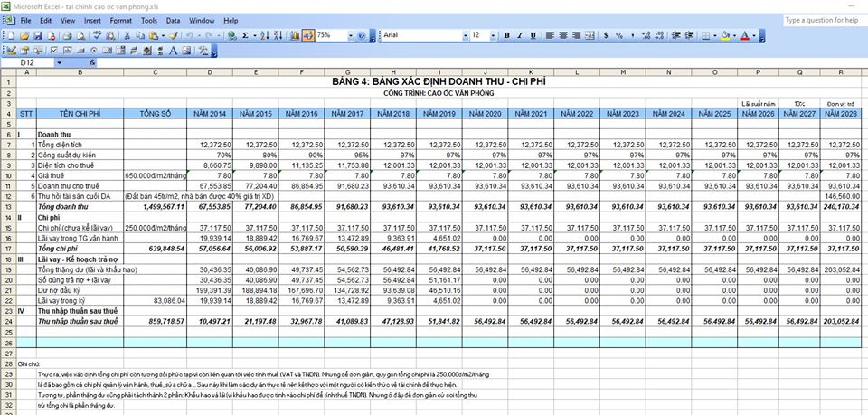The image size is (868, 415).
Task: Select the NĂM 2014 header cell
Action: tap(210, 113)
